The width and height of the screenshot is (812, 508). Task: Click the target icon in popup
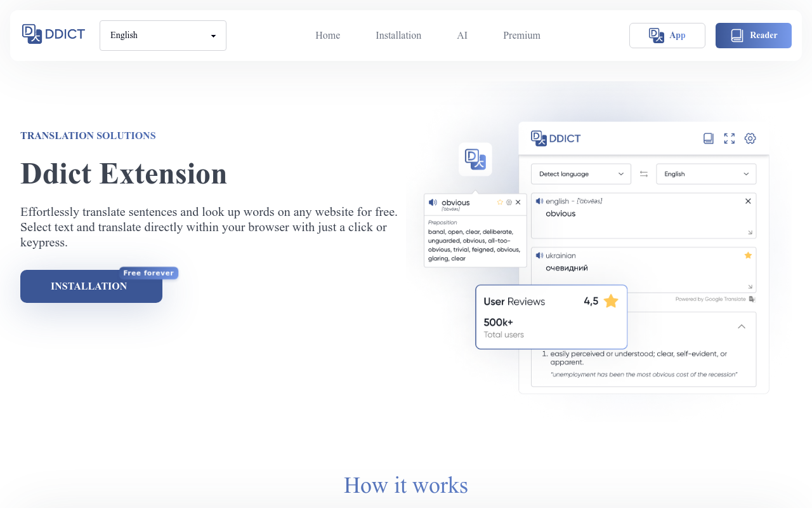pyautogui.click(x=509, y=202)
